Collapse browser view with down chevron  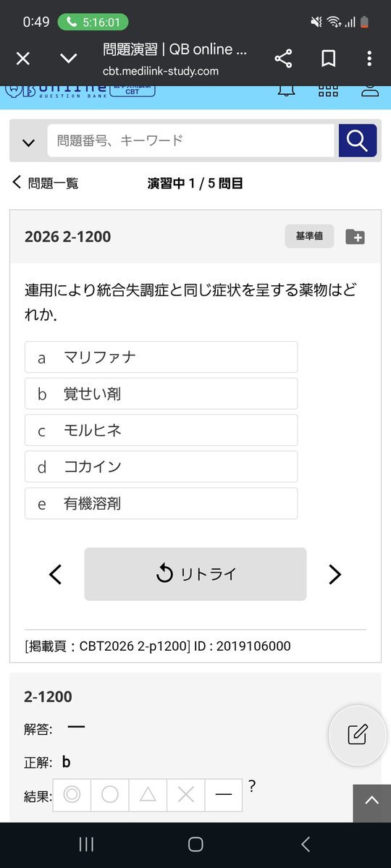[68, 58]
